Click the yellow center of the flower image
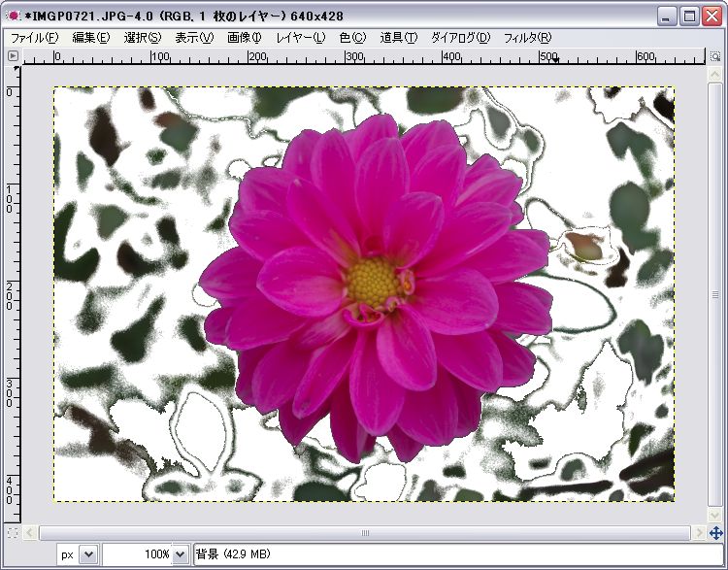Screen dimensions: 728x570 tap(373, 283)
